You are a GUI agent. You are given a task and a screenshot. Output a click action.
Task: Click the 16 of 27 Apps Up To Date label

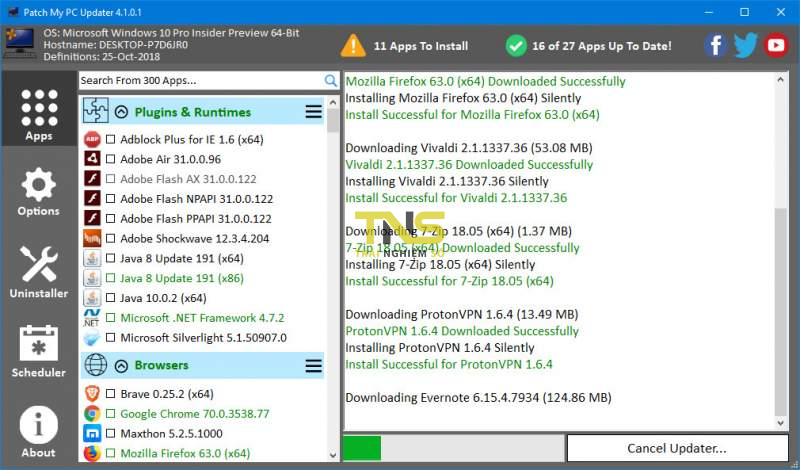click(x=602, y=46)
